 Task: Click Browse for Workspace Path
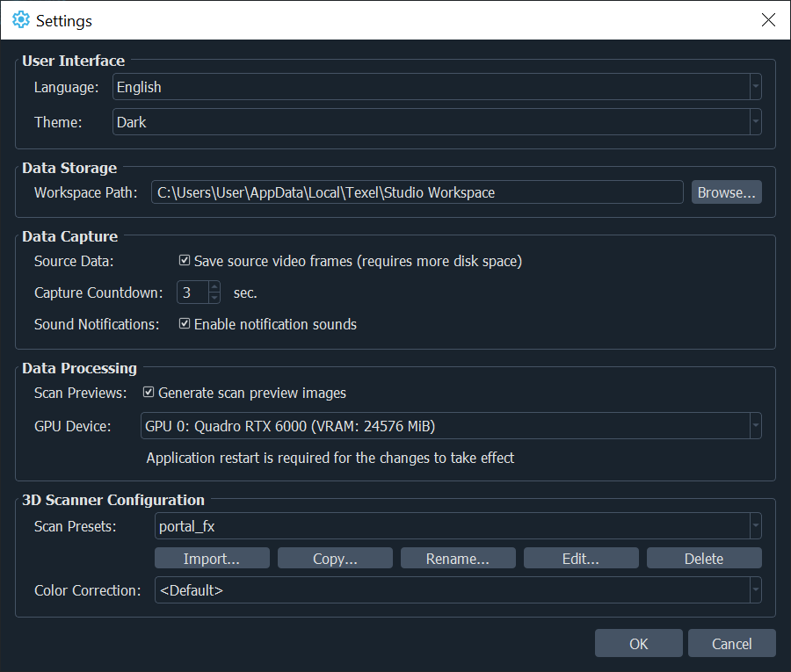726,191
